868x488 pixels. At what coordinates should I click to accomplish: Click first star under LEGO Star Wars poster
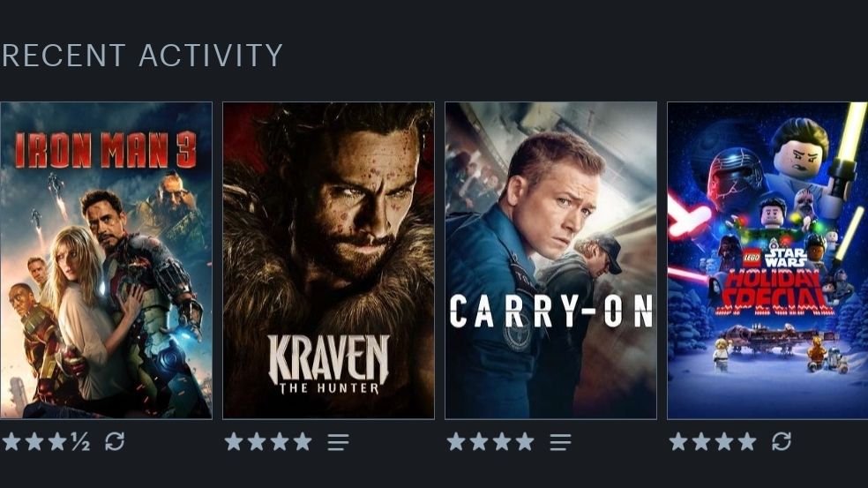pos(678,441)
